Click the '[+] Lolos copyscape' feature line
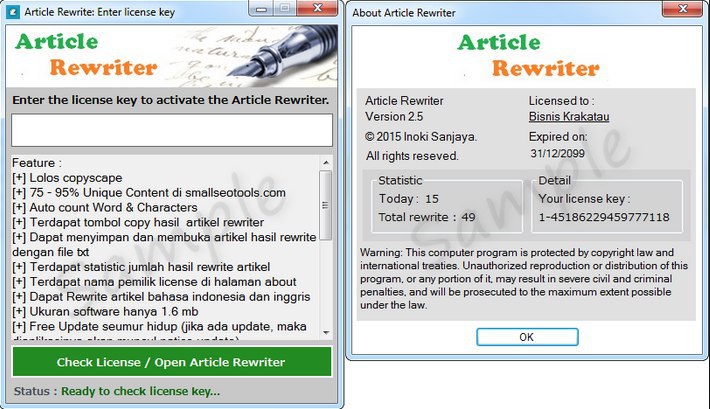Image resolution: width=710 pixels, height=409 pixels. (67, 178)
